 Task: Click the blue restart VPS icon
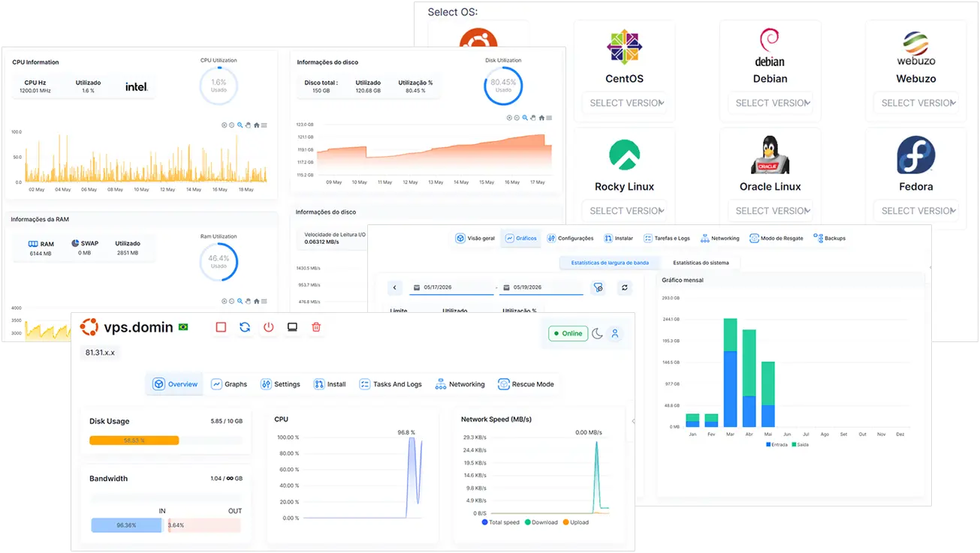[x=245, y=327]
